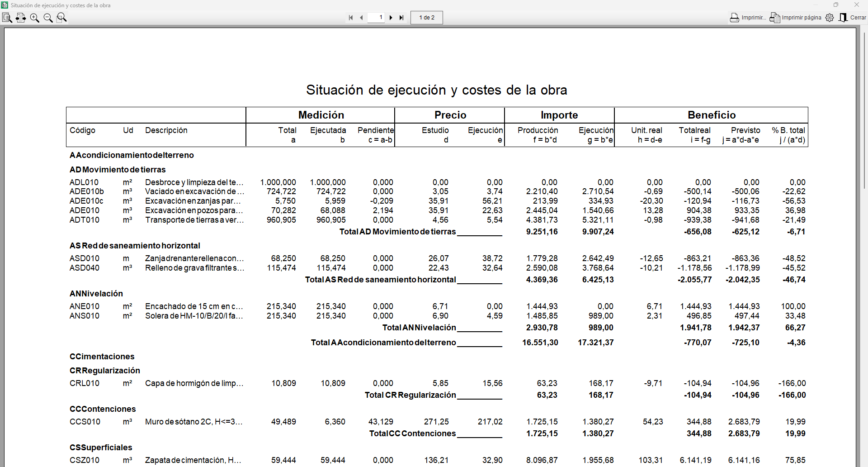Activate the zoom-to-window selection tool
Screen dimensions: 868x467
[62, 18]
